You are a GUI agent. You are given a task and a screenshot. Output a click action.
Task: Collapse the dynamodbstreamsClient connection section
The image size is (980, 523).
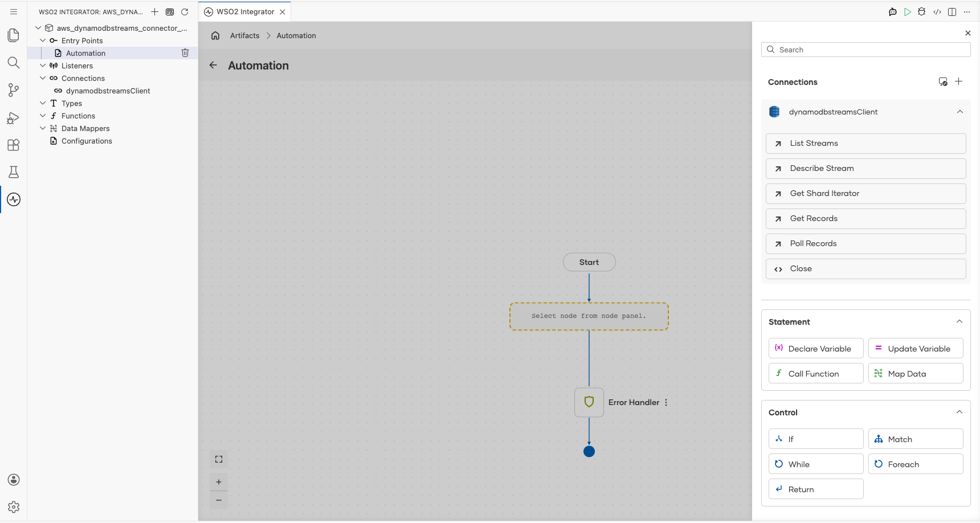pos(960,112)
